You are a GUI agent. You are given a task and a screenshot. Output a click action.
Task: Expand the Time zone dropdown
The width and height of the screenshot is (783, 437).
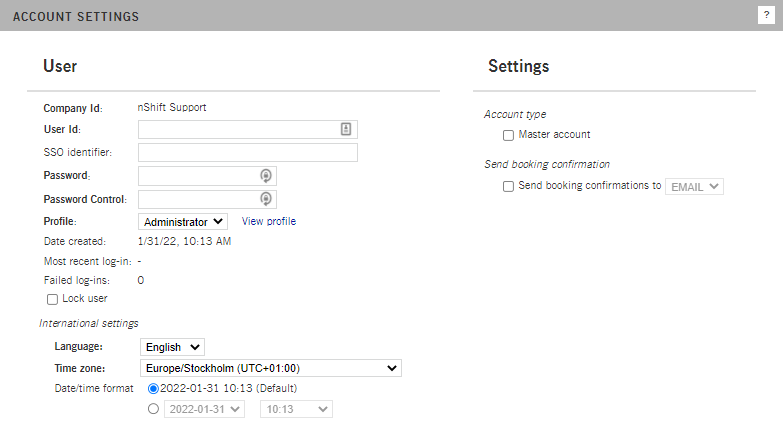270,368
